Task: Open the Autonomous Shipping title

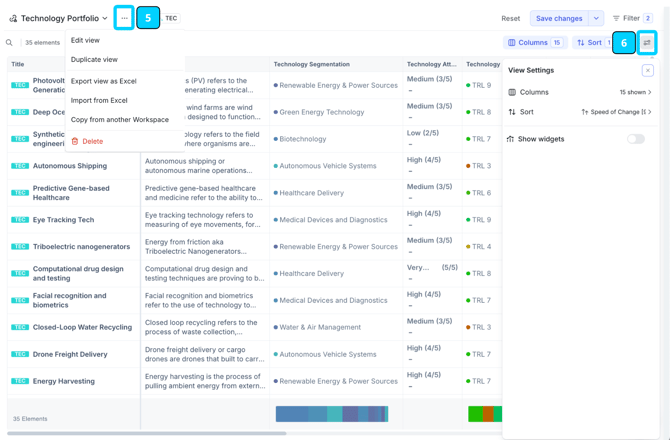Action: click(x=70, y=166)
